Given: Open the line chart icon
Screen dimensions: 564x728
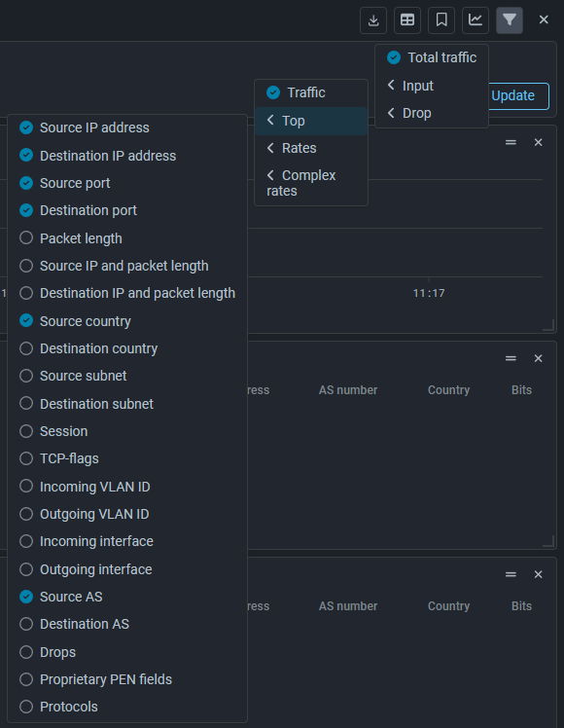Looking at the screenshot, I should pyautogui.click(x=476, y=20).
